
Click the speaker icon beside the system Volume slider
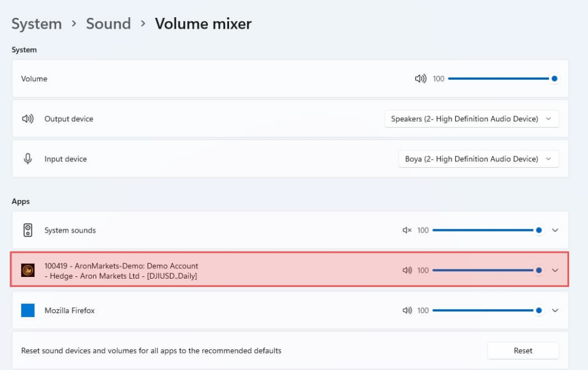pyautogui.click(x=421, y=79)
